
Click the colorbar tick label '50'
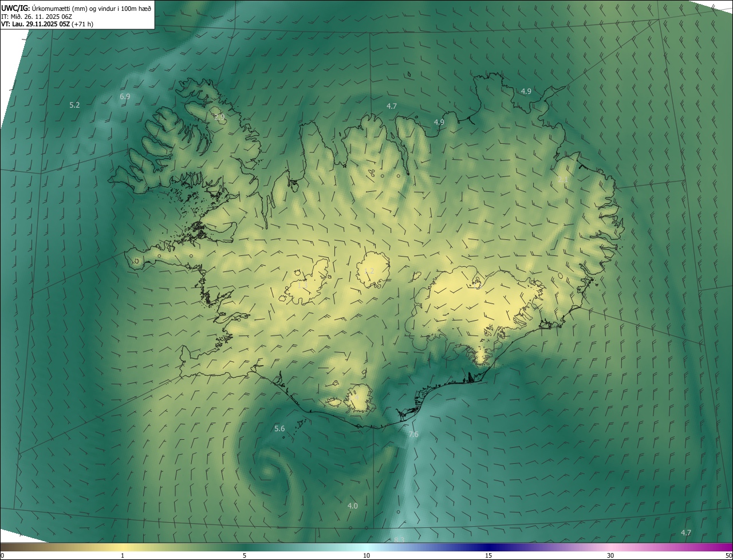click(x=728, y=555)
